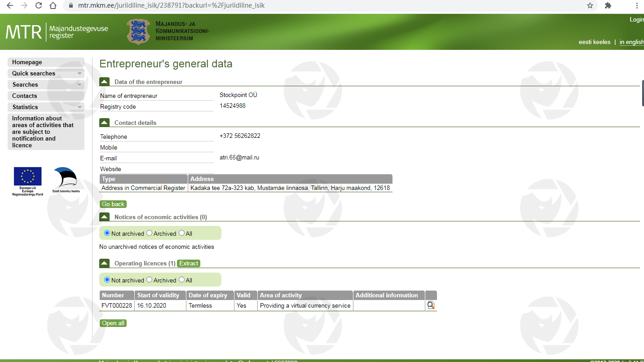Image resolution: width=644 pixels, height=362 pixels.
Task: Open the MTR Majandustegevuse register logo
Action: tap(57, 32)
